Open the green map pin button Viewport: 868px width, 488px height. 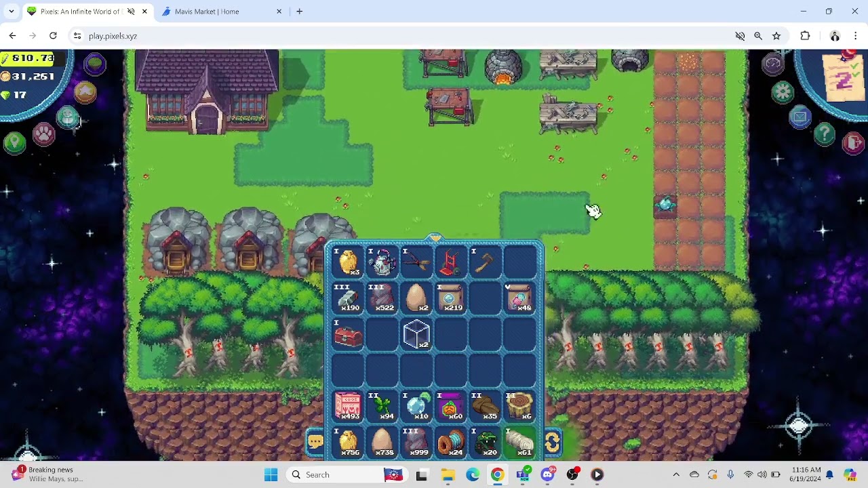[14, 142]
